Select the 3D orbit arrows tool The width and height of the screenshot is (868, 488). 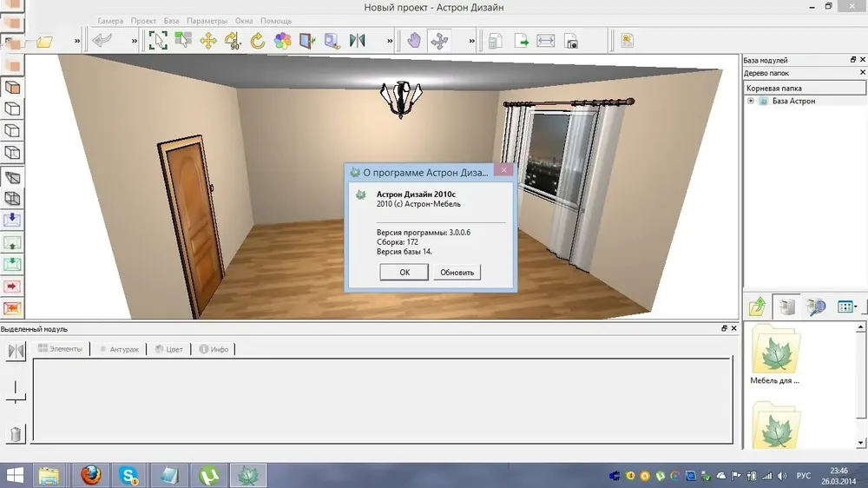pos(439,41)
